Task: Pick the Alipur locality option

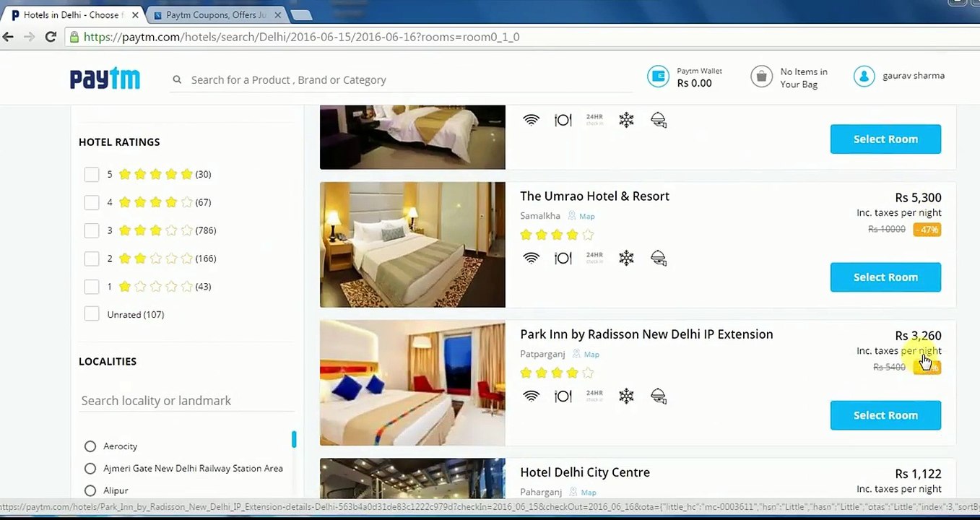Action: (x=90, y=490)
